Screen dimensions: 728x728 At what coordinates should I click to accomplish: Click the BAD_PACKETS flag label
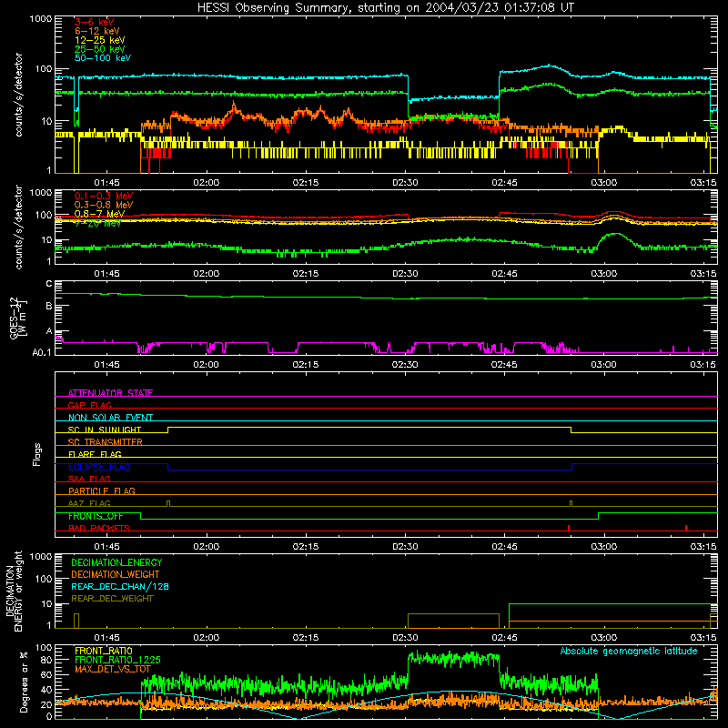[x=99, y=528]
